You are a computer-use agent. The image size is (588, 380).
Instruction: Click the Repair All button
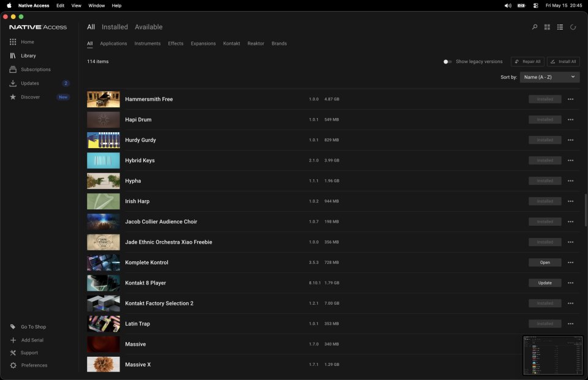click(527, 61)
